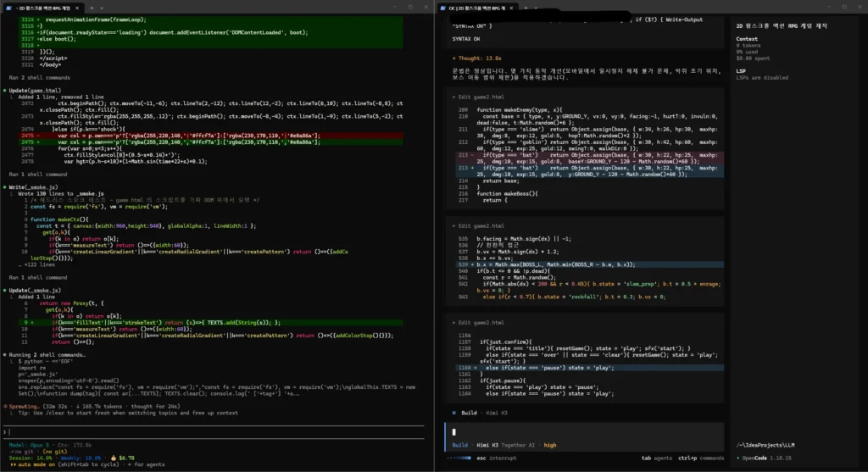Screen dimensions: 868x472
Task: Click 'LSP' heading in OpenCode sidebar
Action: coord(741,71)
